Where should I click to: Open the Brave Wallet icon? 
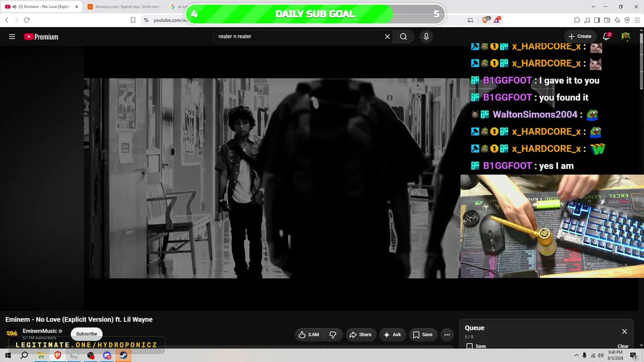607,20
